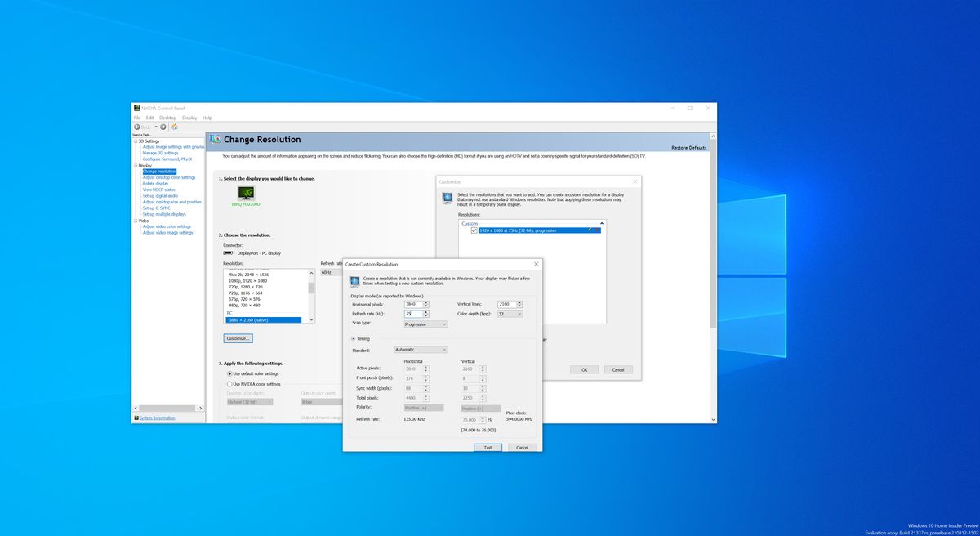Close the Create Custom Resolution dialog
This screenshot has width=980, height=536.
[536, 264]
